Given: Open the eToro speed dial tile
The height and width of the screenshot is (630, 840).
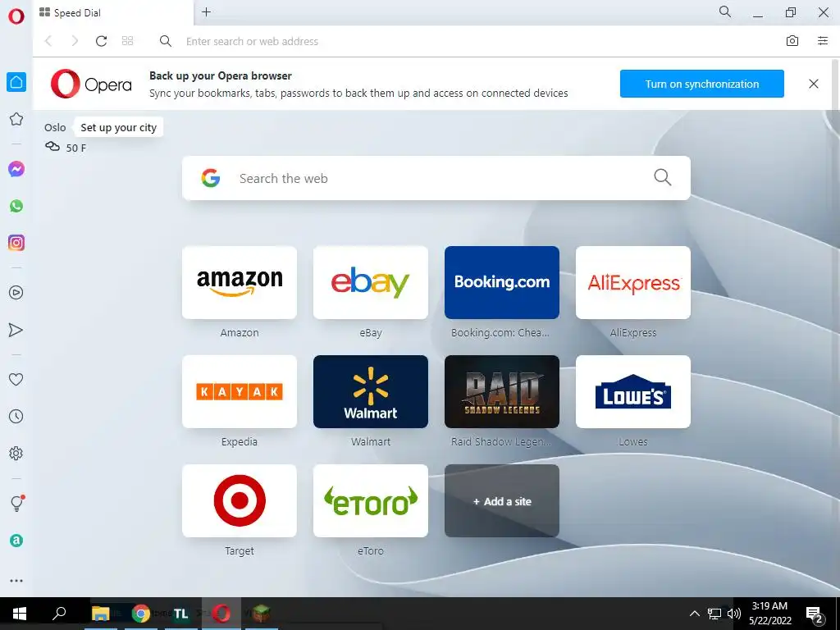Looking at the screenshot, I should click(x=371, y=501).
